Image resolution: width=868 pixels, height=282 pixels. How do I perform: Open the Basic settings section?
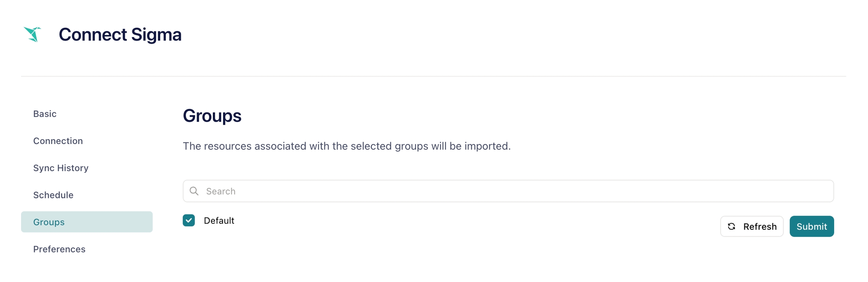point(45,114)
